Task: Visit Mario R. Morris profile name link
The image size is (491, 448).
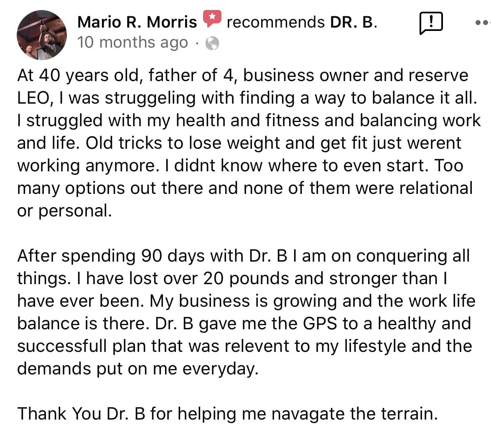Action: (137, 22)
